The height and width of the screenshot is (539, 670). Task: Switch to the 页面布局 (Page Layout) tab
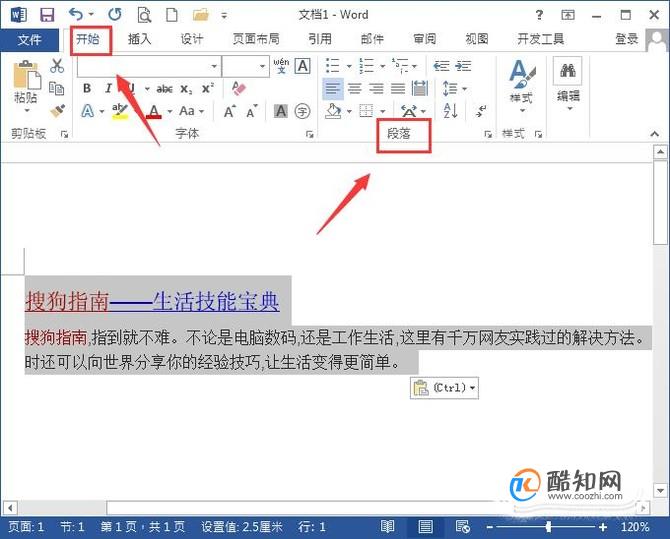pos(256,39)
